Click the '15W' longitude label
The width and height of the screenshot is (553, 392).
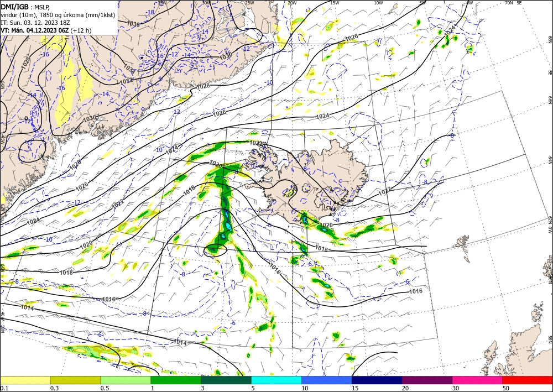tap(335, 3)
